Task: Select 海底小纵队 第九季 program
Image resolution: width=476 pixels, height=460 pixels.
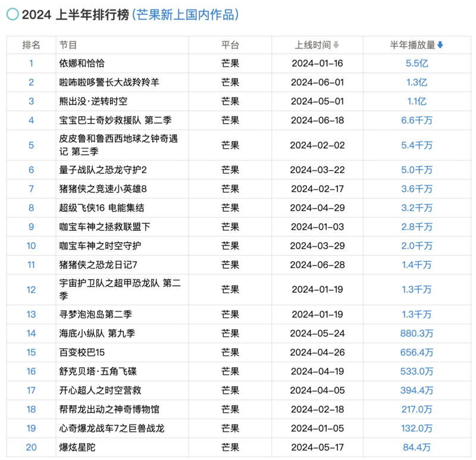Action: (97, 333)
